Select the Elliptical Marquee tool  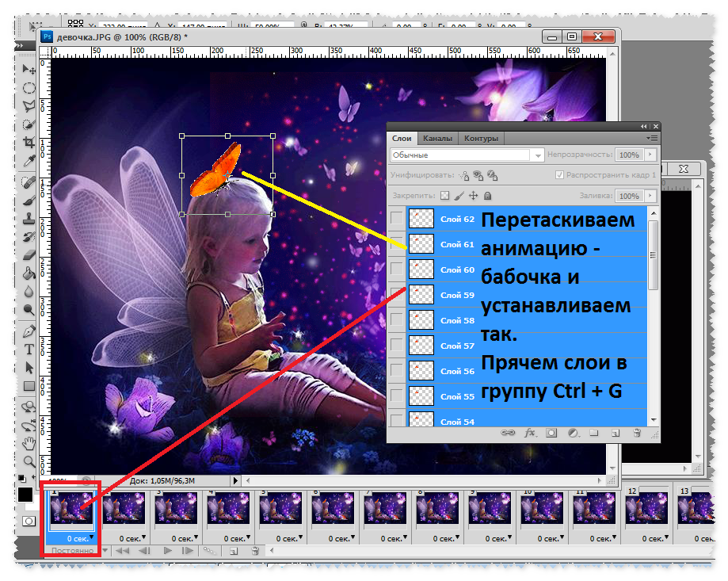[29, 88]
